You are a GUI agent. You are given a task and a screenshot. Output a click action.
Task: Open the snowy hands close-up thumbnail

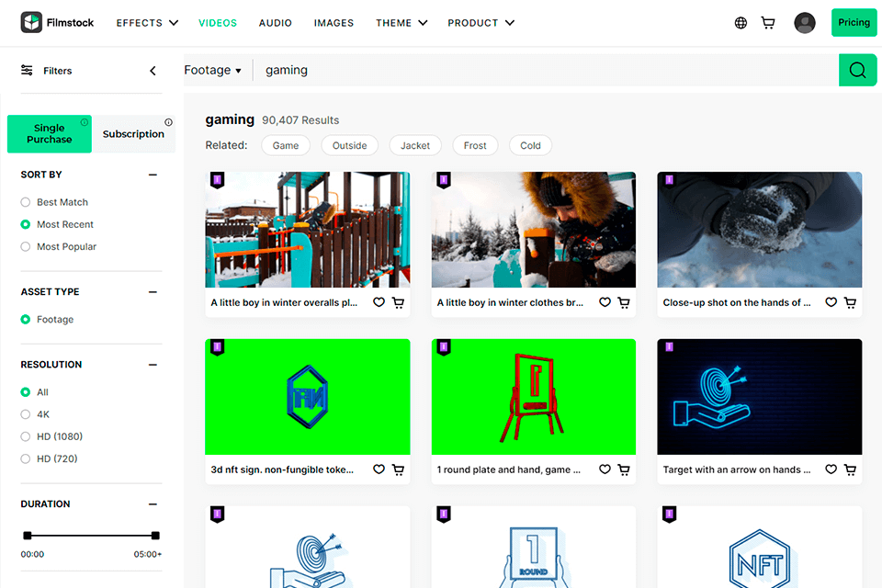(x=760, y=230)
